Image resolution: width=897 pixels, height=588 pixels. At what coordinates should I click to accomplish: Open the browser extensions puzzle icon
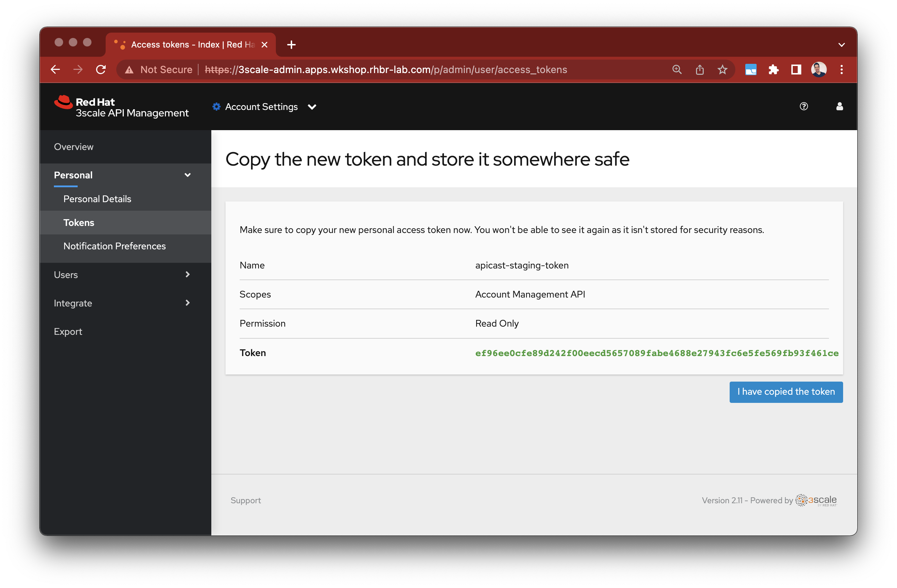773,70
